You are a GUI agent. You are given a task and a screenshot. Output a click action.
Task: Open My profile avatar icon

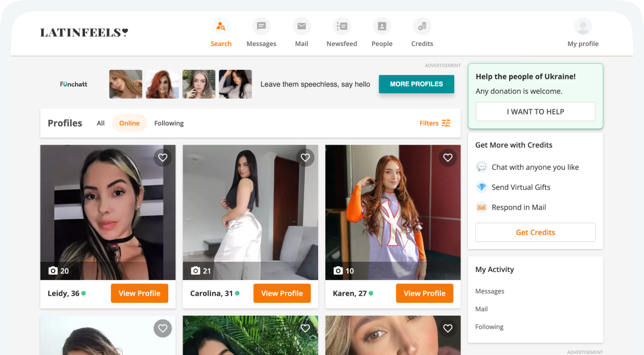coord(582,26)
